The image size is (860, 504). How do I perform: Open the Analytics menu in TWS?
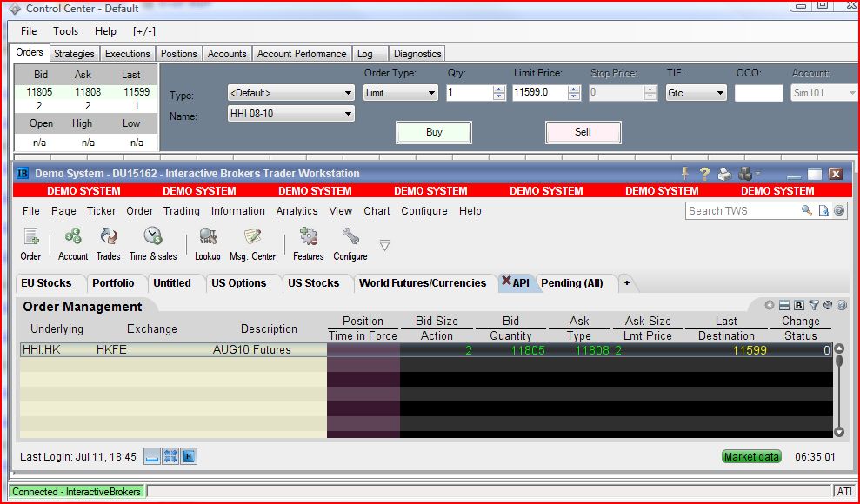point(297,211)
